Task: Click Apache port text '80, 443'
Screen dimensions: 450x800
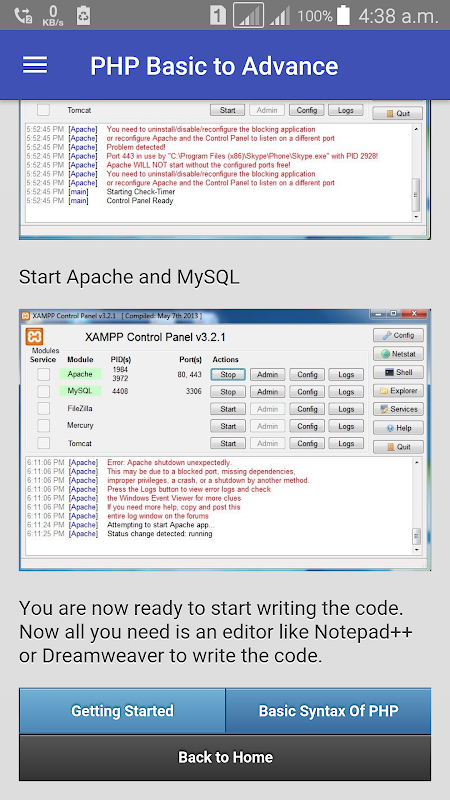Action: coord(189,374)
